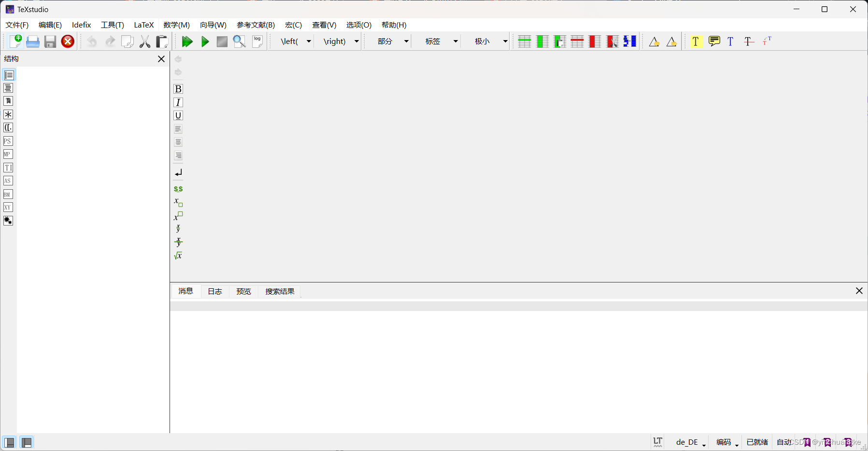Click the LanguageTool LT status icon
This screenshot has height=451, width=868.
click(658, 441)
